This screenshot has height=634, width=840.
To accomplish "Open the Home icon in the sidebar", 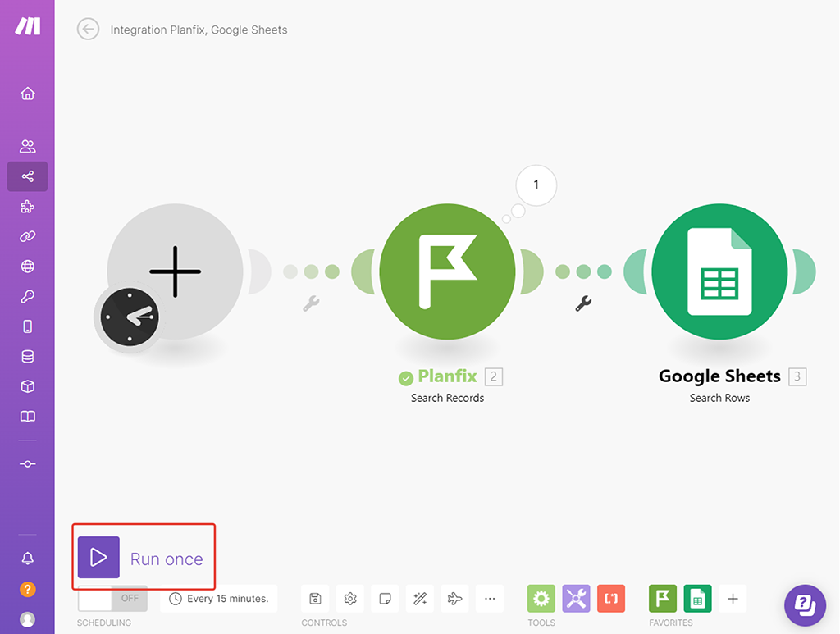I will 27,94.
